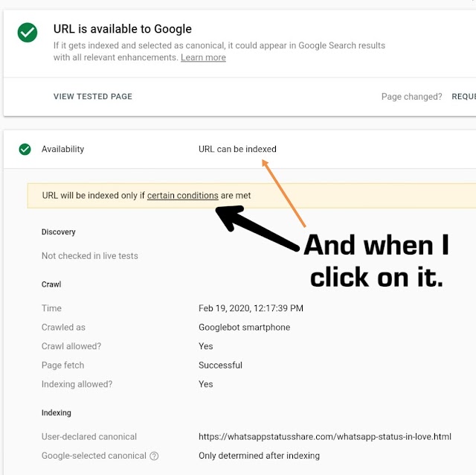Click the 'Google-selected canonical' label

point(94,456)
